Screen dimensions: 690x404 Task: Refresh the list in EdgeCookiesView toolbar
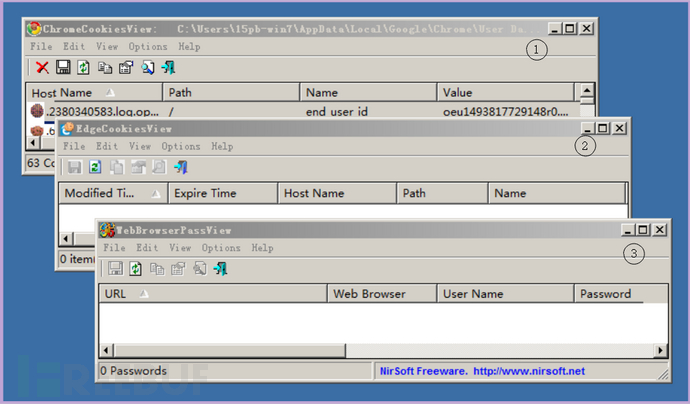click(95, 167)
